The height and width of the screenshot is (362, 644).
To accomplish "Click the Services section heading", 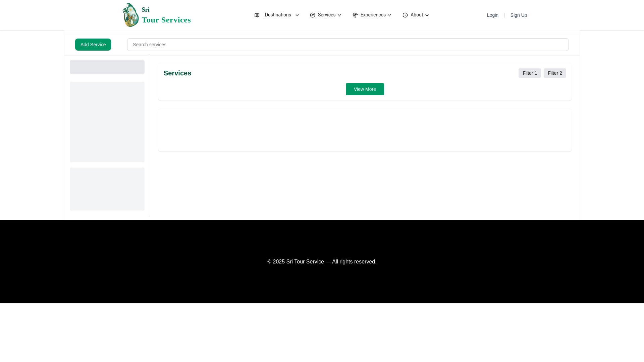I will coord(177,73).
